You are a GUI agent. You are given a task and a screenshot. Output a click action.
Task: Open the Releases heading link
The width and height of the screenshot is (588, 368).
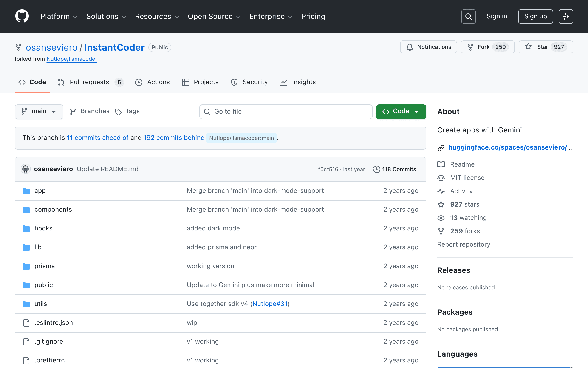tap(454, 270)
